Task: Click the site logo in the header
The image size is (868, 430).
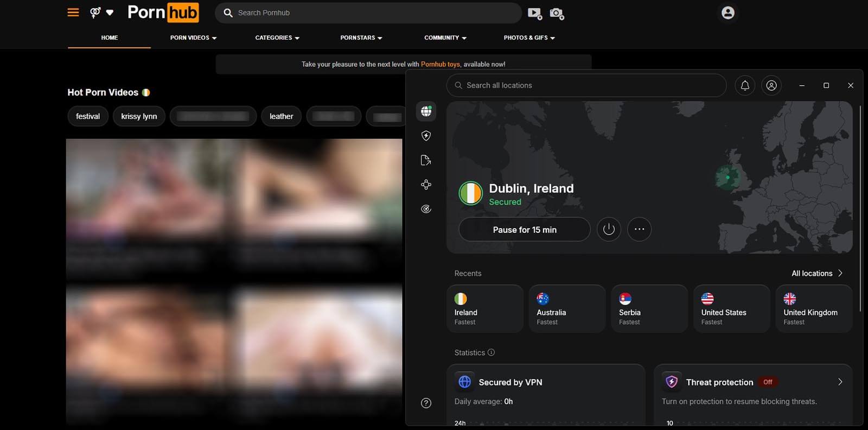Action: click(163, 12)
